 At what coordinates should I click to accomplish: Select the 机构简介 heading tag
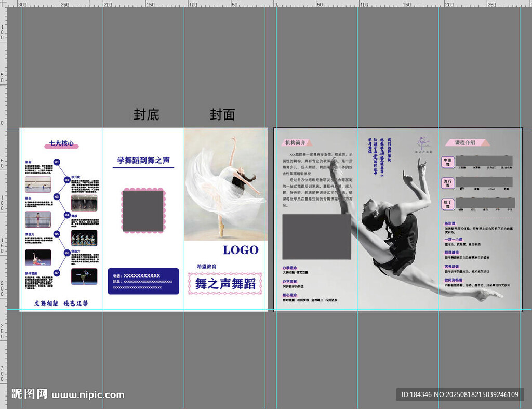coord(296,142)
